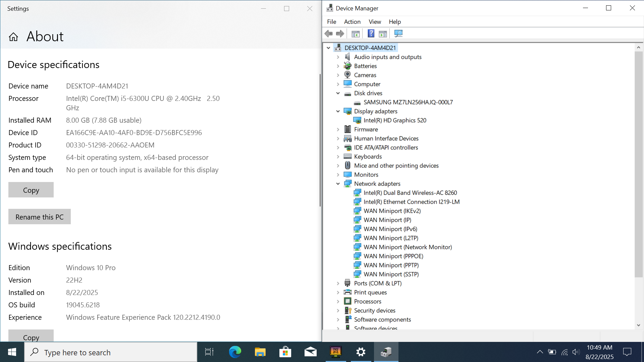Click the Type here to search box
This screenshot has height=362, width=644.
click(x=111, y=352)
